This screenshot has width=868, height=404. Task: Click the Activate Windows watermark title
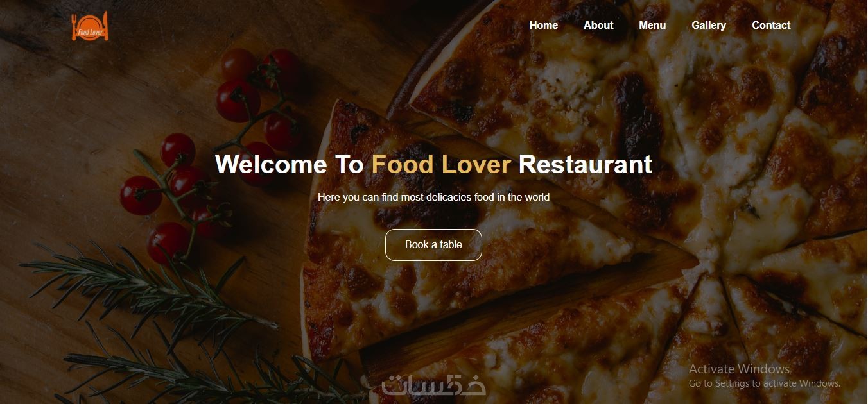coord(739,369)
